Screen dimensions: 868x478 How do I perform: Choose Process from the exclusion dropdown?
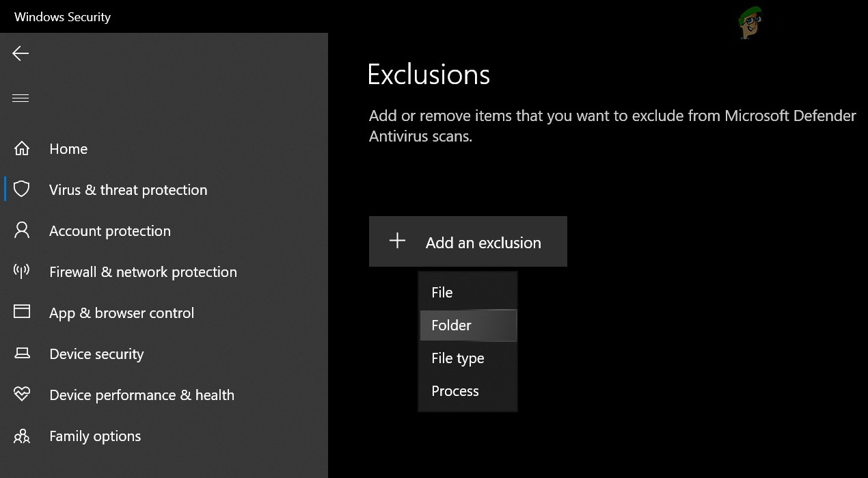point(468,391)
